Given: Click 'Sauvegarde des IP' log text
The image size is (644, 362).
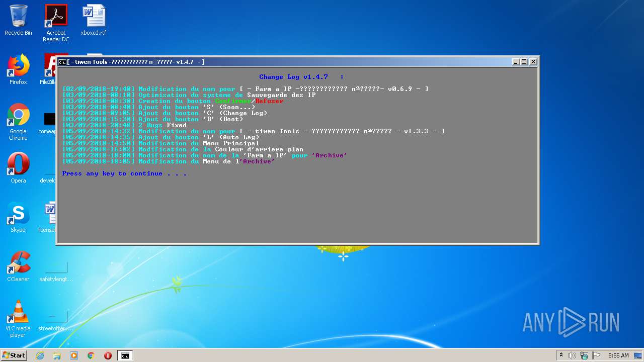Looking at the screenshot, I should pyautogui.click(x=281, y=95).
